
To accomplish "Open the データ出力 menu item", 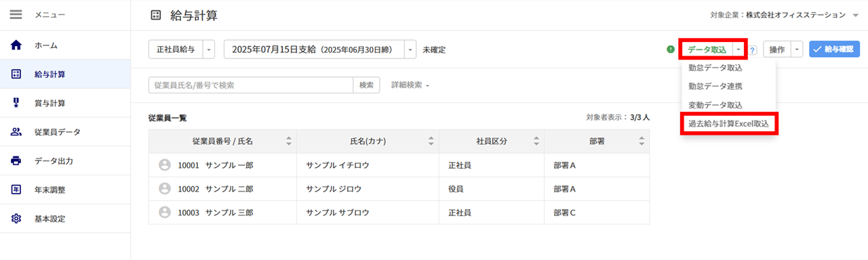I will pos(65,161).
